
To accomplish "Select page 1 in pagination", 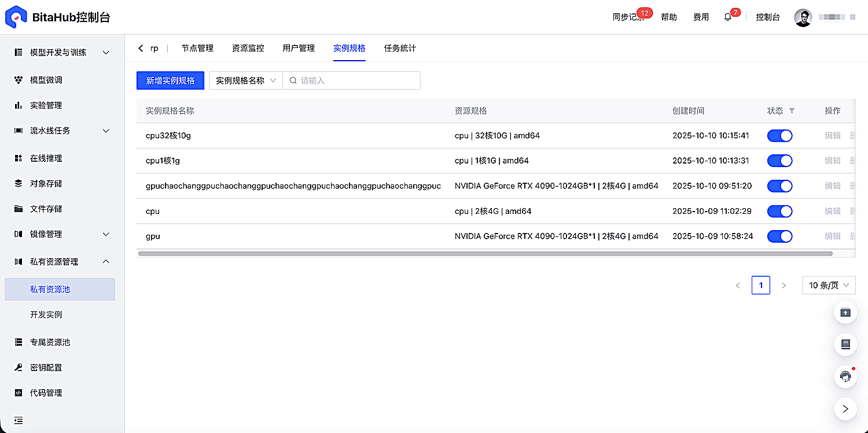I will pos(761,285).
